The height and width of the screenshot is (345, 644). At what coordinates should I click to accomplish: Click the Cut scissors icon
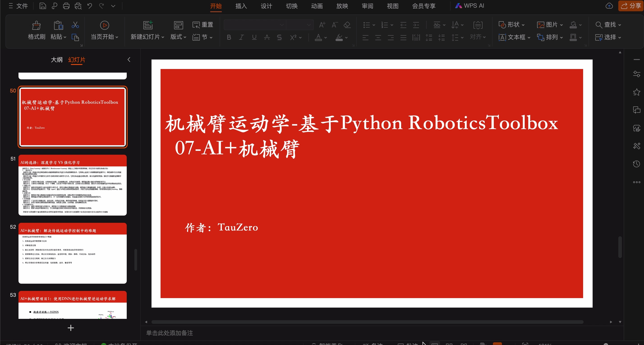(75, 25)
